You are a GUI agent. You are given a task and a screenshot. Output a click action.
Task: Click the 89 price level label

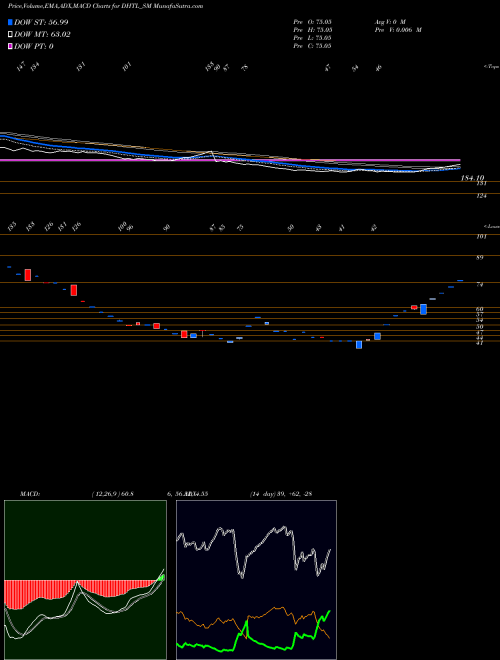click(480, 258)
